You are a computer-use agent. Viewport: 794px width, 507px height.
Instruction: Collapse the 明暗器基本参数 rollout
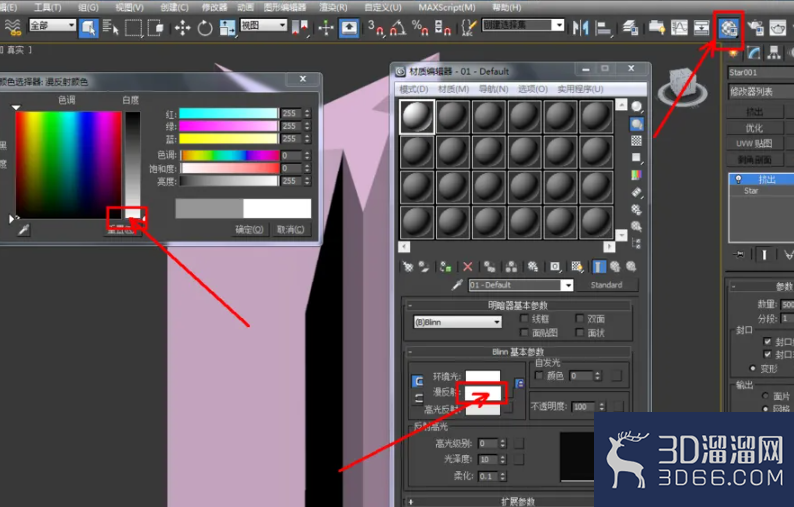[517, 305]
